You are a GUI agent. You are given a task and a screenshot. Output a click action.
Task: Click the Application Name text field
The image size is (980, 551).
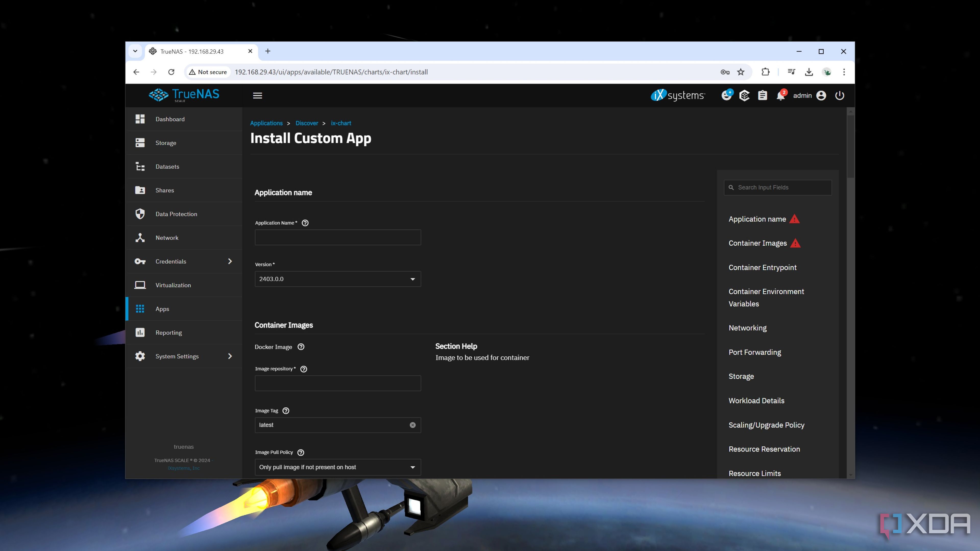coord(337,238)
